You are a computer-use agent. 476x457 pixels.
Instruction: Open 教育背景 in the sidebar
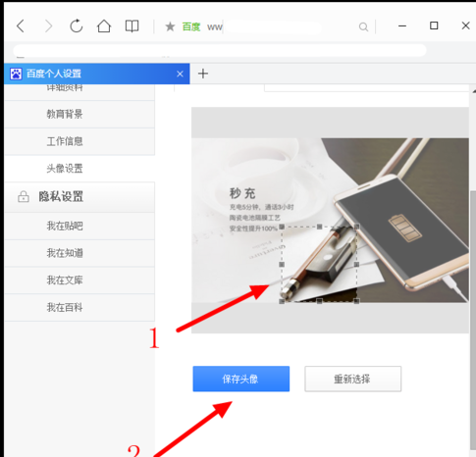[79, 114]
